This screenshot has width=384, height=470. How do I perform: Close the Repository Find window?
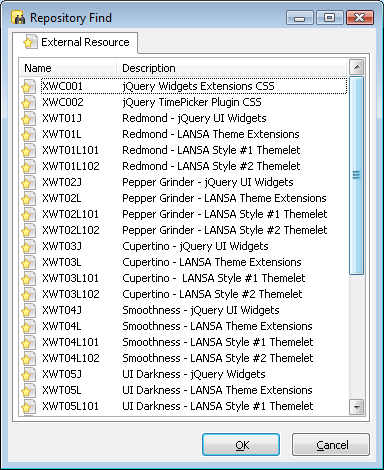(x=360, y=18)
